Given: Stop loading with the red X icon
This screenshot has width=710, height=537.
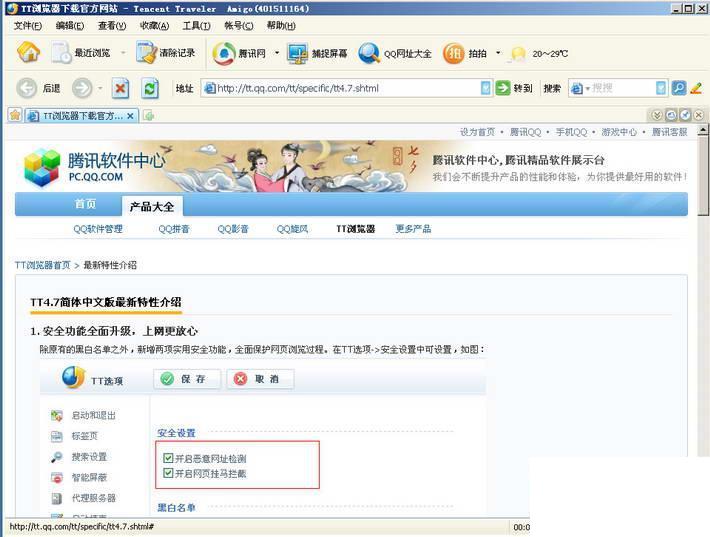Looking at the screenshot, I should coord(120,88).
